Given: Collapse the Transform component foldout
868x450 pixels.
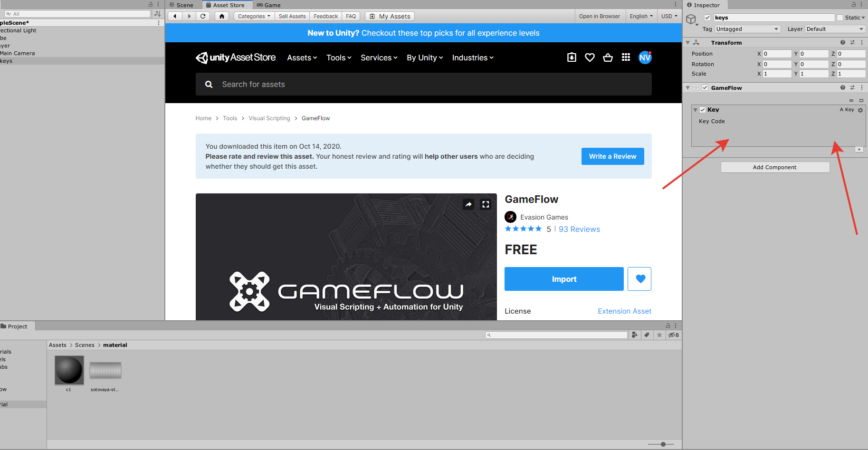Looking at the screenshot, I should [687, 43].
